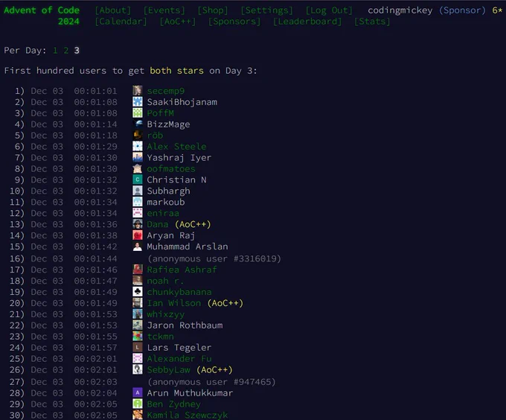Open Rafiea Ashraf's profile link
Viewport: 506px width, 420px height.
(182, 270)
